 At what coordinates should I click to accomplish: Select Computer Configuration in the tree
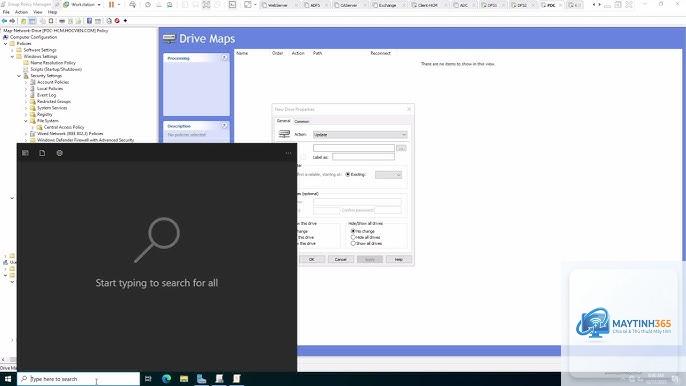click(33, 37)
